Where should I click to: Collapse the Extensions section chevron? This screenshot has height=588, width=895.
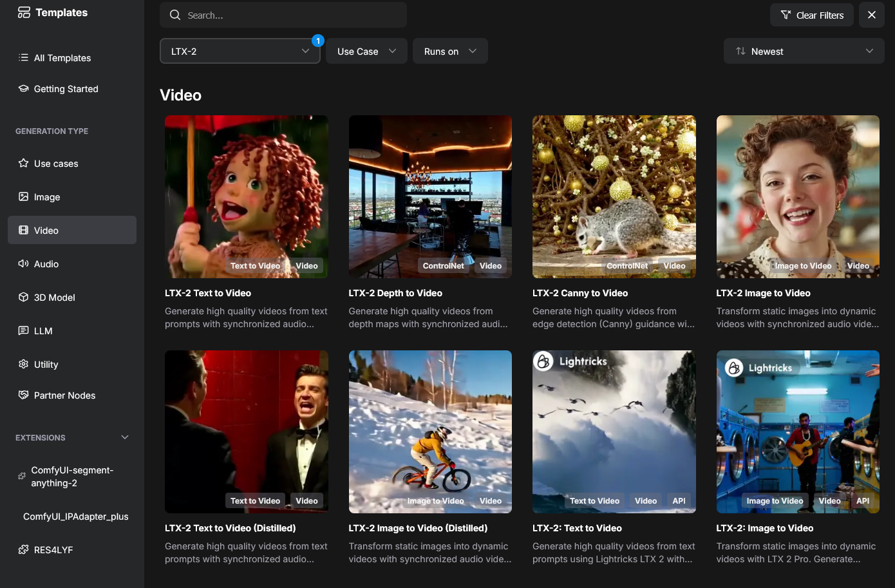pos(125,437)
